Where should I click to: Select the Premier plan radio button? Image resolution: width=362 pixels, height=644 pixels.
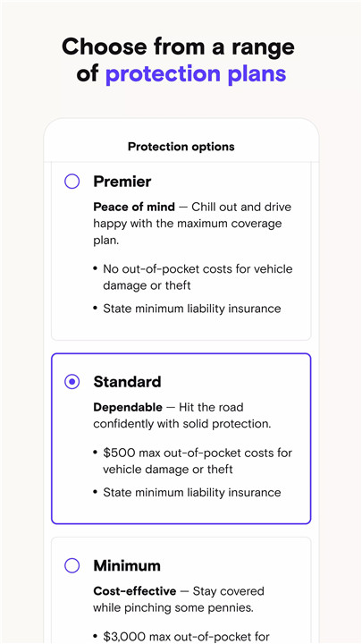[72, 181]
